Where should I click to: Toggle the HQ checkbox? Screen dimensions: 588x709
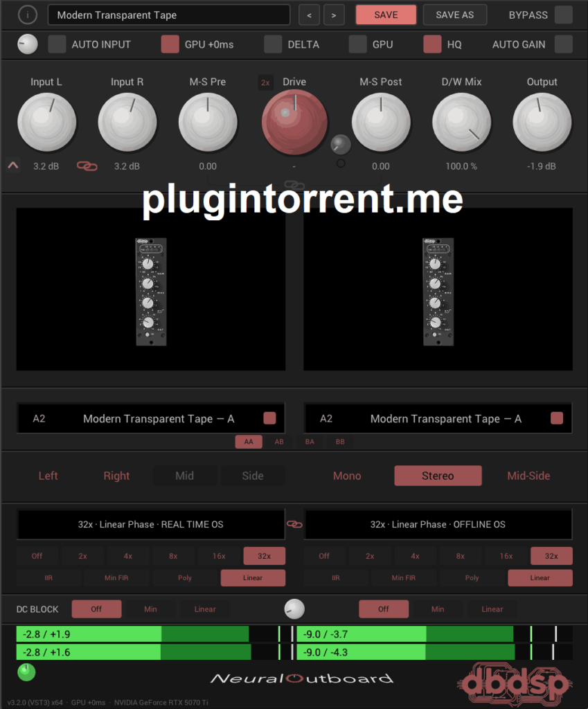[432, 44]
